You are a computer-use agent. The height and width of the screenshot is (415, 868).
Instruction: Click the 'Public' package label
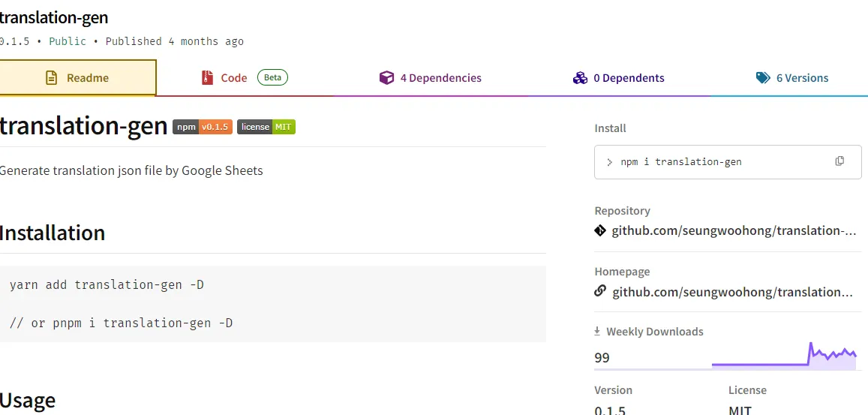(x=68, y=41)
